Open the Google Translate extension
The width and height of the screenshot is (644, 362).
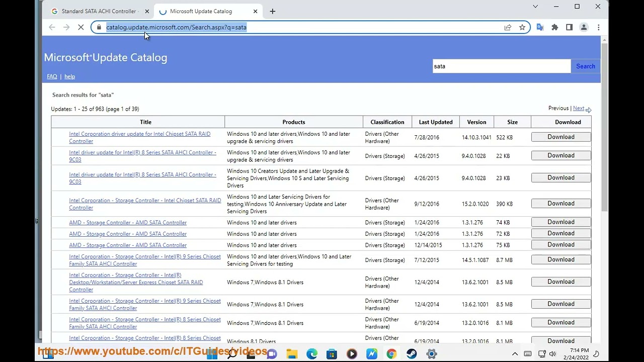point(540,27)
